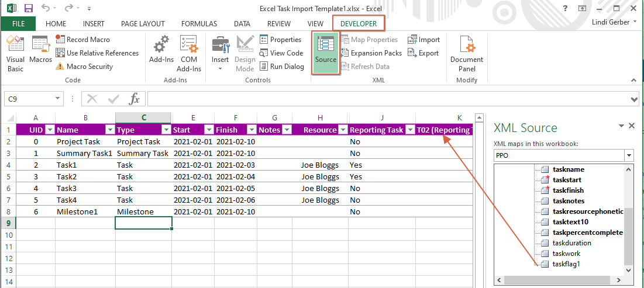Screen dimensions: 644x288
Task: Click in the formula bar
Action: (388, 99)
